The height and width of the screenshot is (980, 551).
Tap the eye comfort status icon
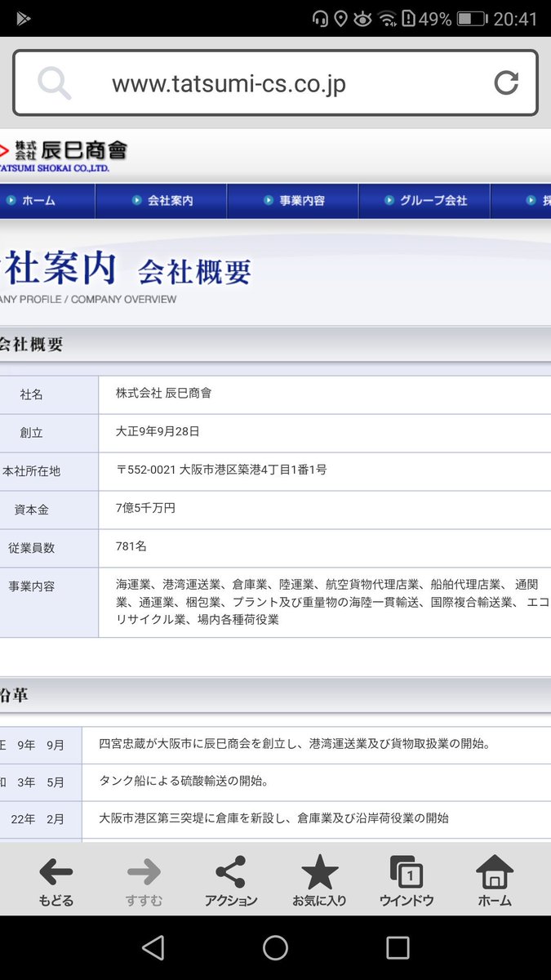coord(362,18)
